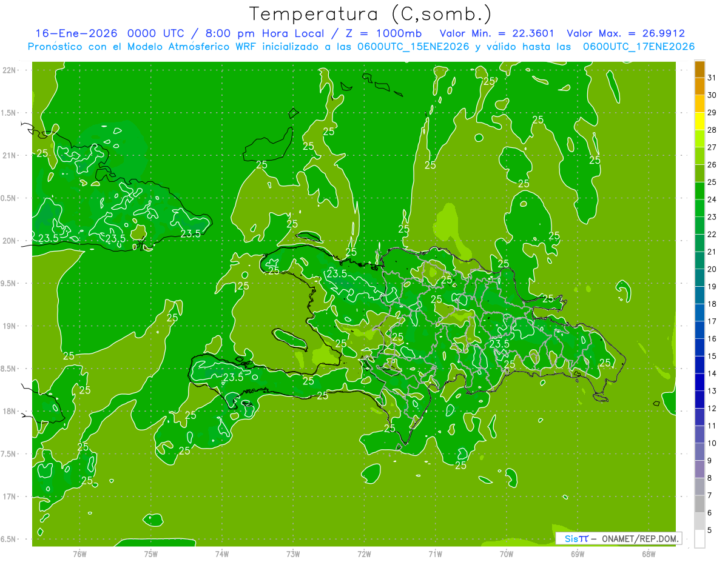Click the legend value '5'
The image size is (728, 562).
[710, 530]
